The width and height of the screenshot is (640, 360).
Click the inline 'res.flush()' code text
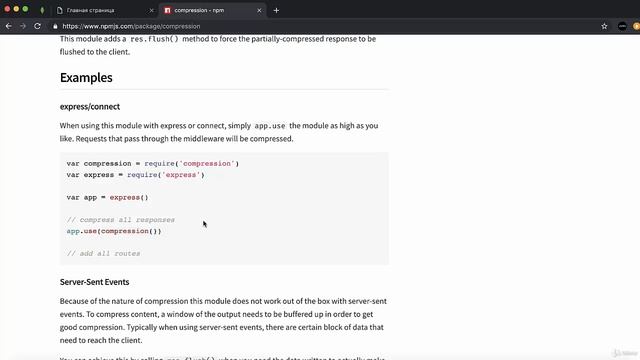154,39
